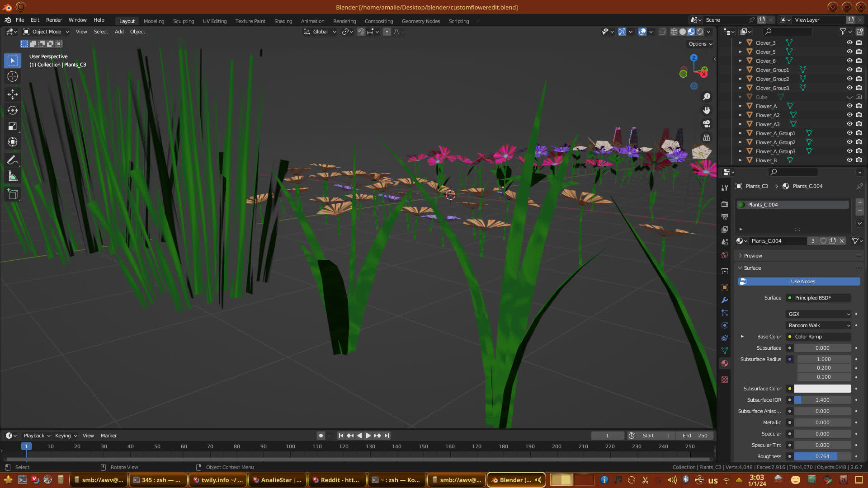
Task: Activate the Add Cube tool
Action: [13, 194]
